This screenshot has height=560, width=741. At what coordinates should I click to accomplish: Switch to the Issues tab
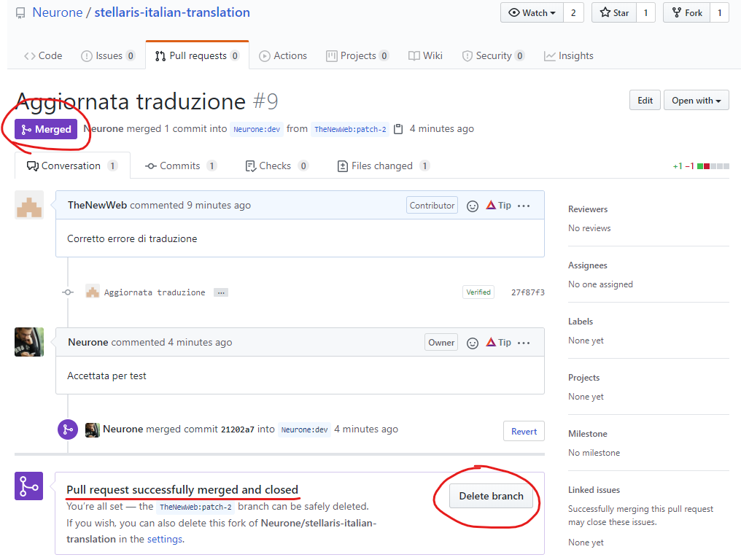[108, 55]
